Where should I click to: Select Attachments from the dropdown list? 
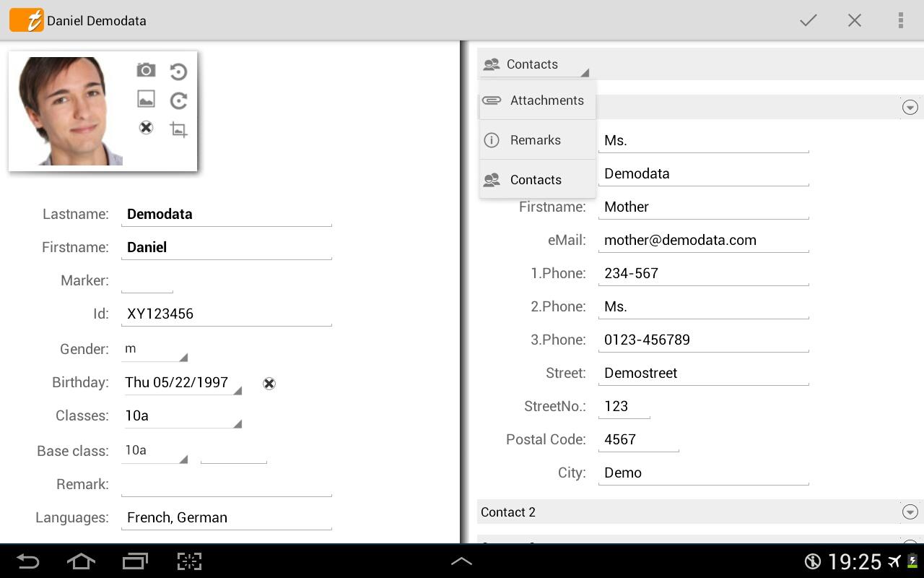coord(538,100)
